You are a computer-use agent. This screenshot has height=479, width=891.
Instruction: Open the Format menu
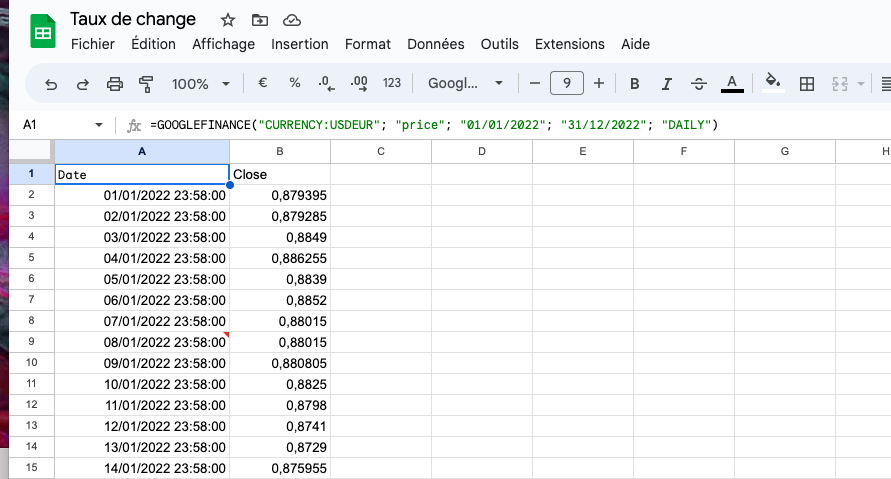click(368, 44)
